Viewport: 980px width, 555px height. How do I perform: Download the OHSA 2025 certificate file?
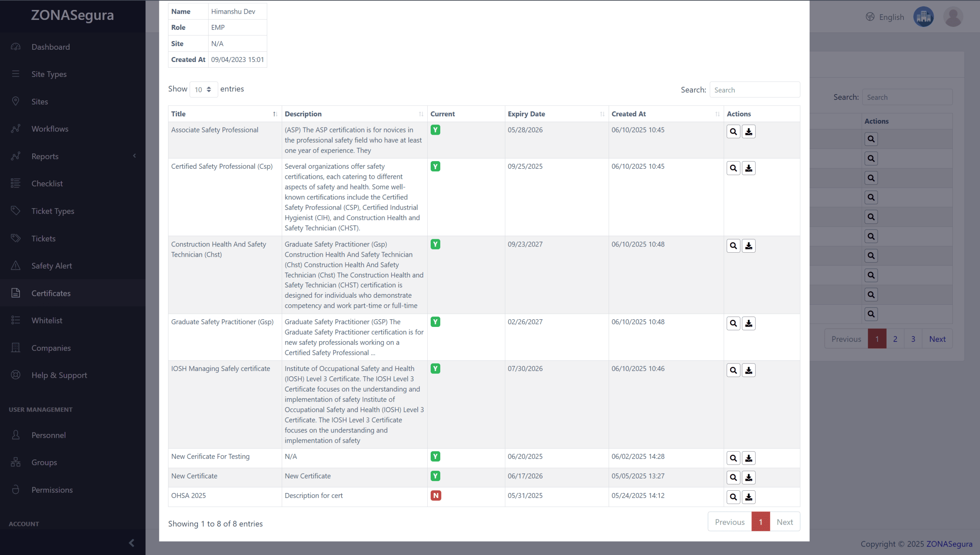(x=748, y=497)
